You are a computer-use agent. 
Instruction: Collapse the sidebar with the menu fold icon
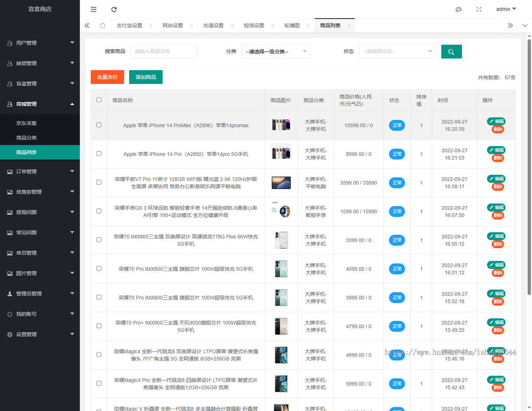point(94,9)
